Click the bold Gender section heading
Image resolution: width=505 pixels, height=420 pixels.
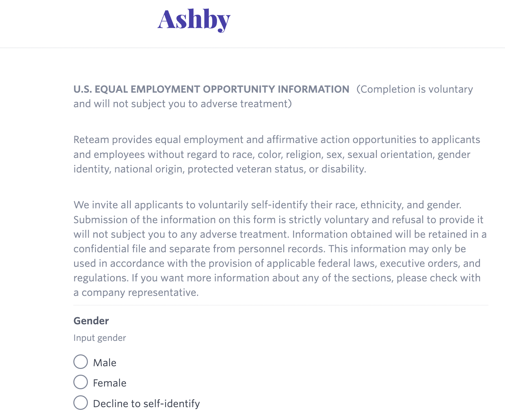(x=91, y=321)
